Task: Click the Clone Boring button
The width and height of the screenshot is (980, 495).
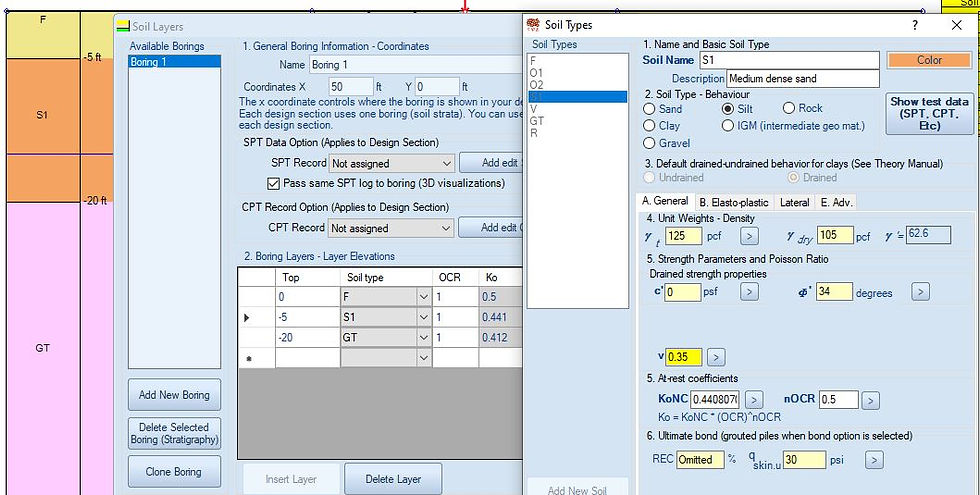Action: 174,471
